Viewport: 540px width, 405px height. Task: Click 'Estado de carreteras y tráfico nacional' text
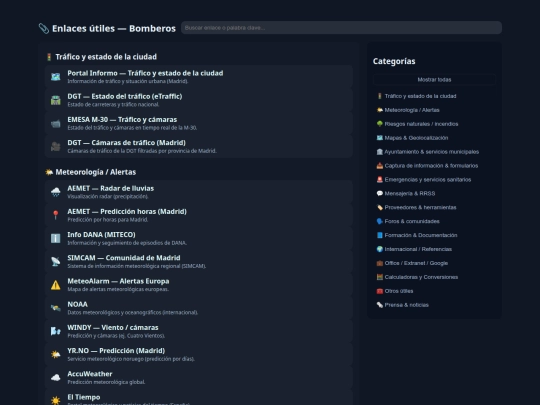[x=113, y=104]
